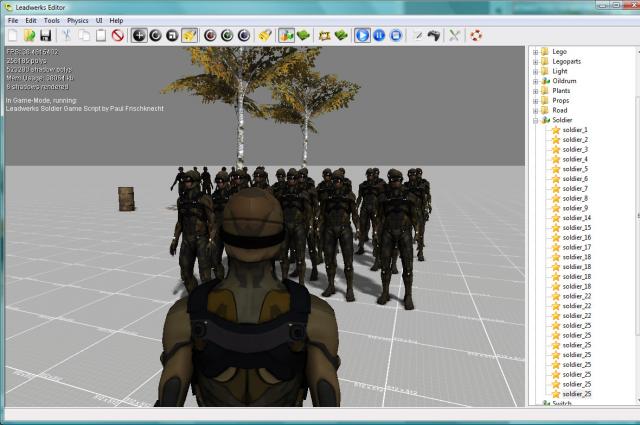This screenshot has width=640, height=425.
Task: Select soldier_14 in the scene tree
Action: click(576, 217)
